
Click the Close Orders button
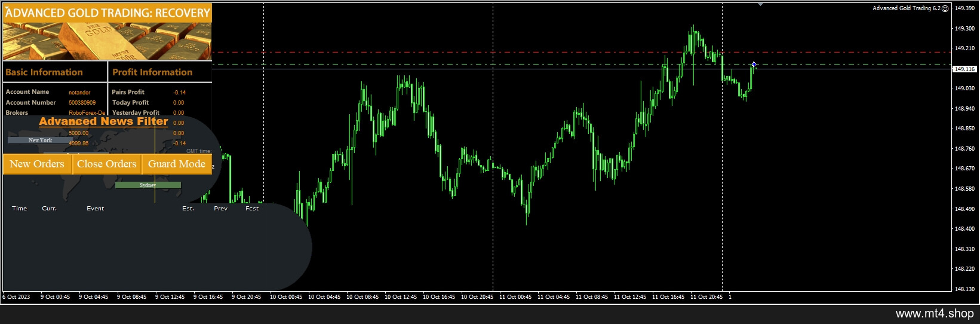pos(107,164)
